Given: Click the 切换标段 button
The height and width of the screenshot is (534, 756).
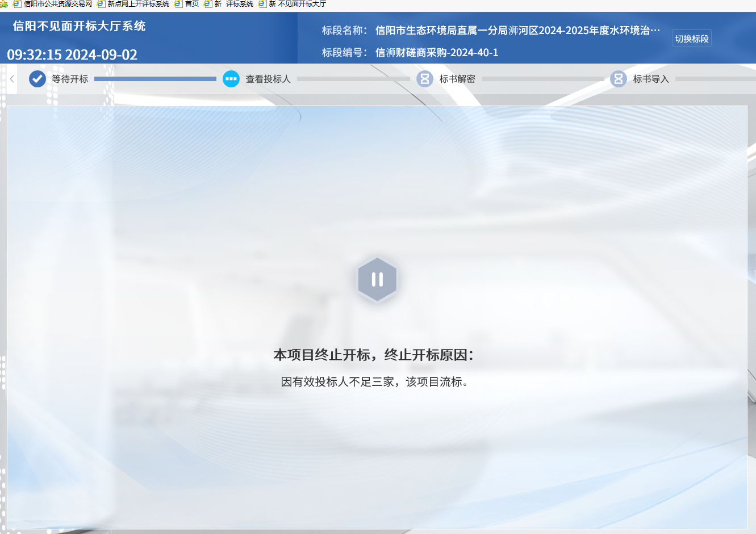Looking at the screenshot, I should [x=691, y=39].
